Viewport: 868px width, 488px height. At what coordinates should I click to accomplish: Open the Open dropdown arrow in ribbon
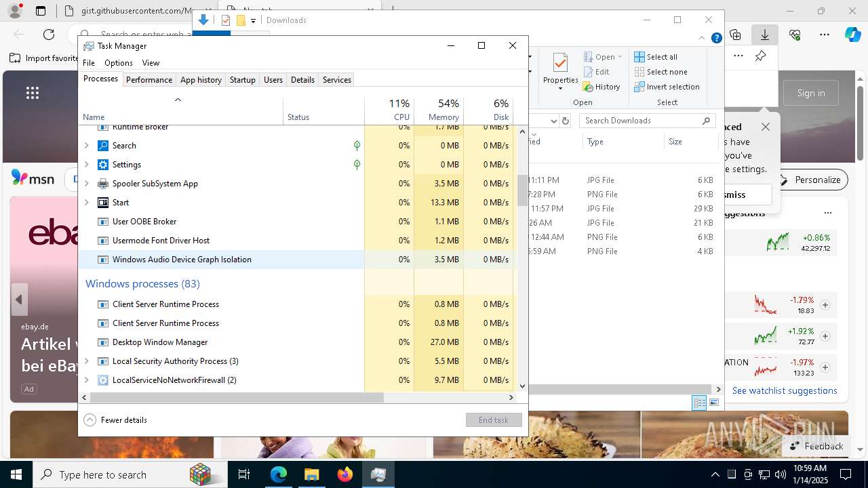[x=620, y=57]
